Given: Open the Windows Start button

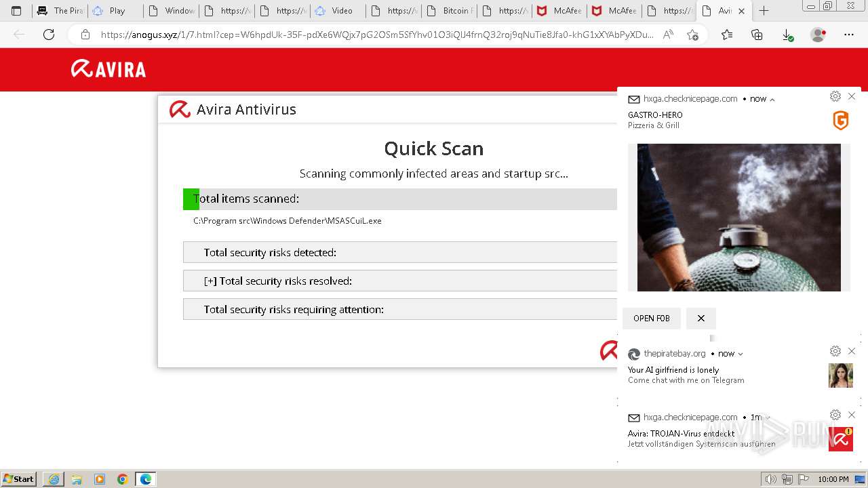Looking at the screenshot, I should tap(19, 479).
